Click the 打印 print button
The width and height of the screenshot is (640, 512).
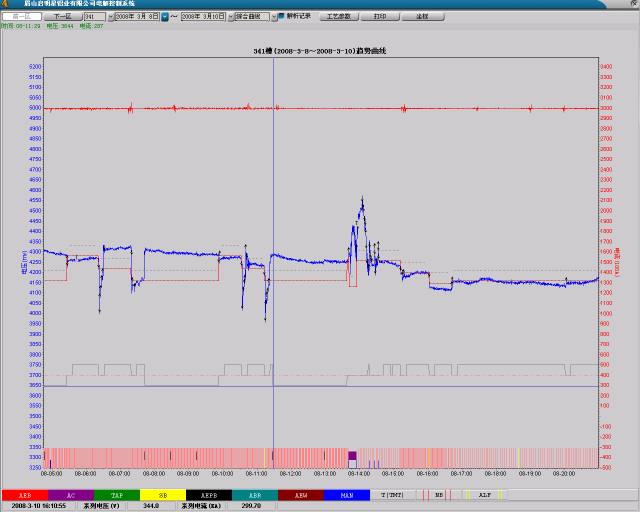click(x=380, y=17)
